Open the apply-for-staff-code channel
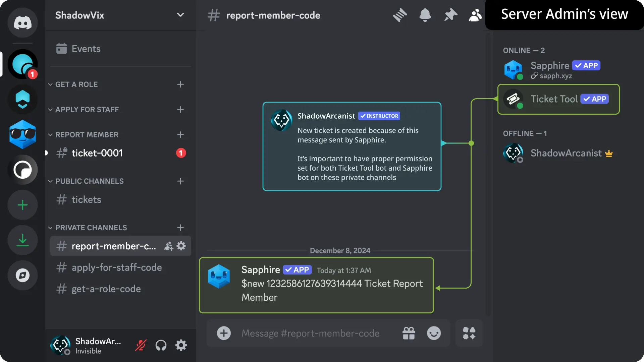The image size is (644, 362). coord(120,267)
